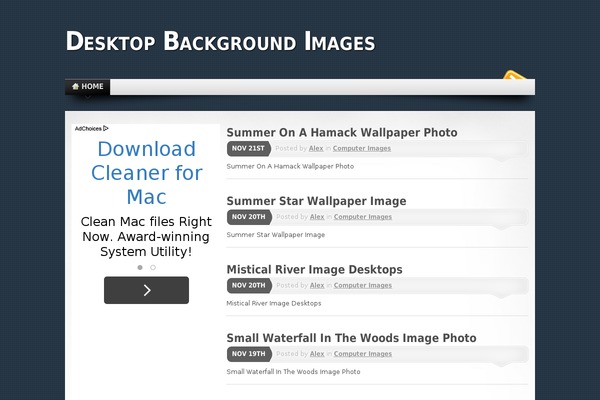The height and width of the screenshot is (400, 600).
Task: Click the NOV 21ST date badge
Action: tap(249, 149)
